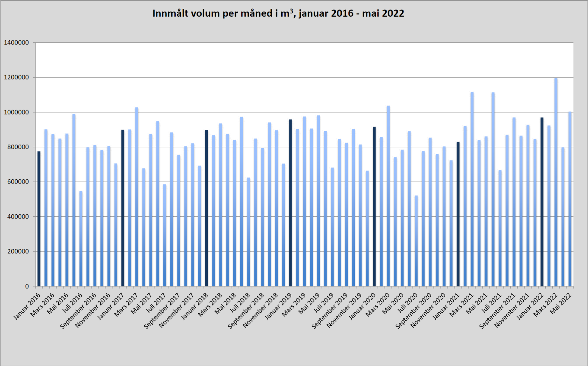Click the tallest bar, Mars 2022
The height and width of the screenshot is (366, 588).
pyautogui.click(x=556, y=182)
